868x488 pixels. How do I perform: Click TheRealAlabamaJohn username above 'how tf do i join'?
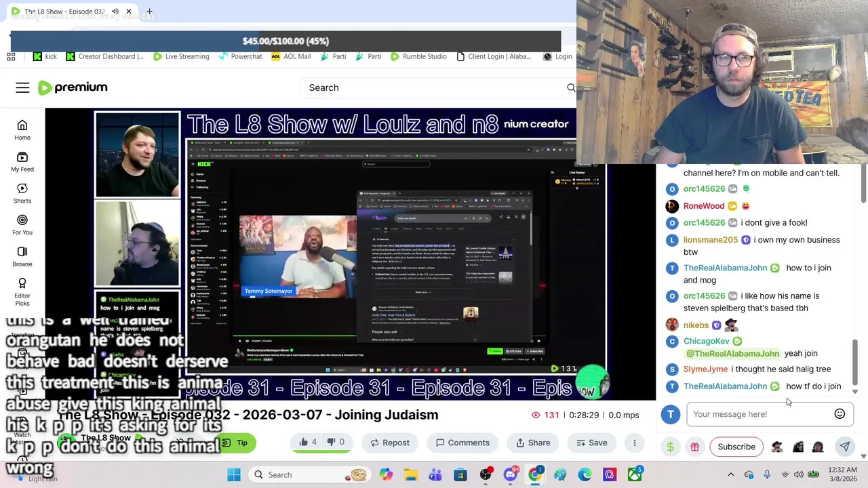point(725,386)
